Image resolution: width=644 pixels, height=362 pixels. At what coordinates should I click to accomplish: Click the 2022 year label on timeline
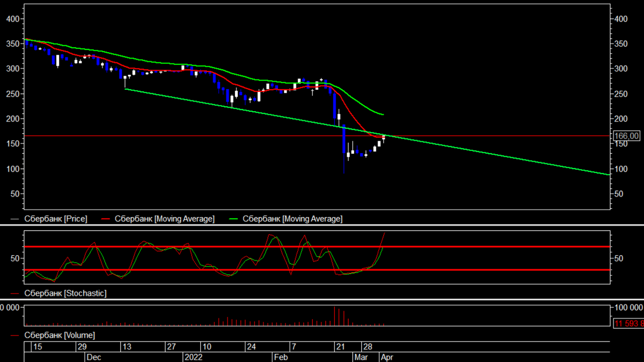pyautogui.click(x=193, y=357)
